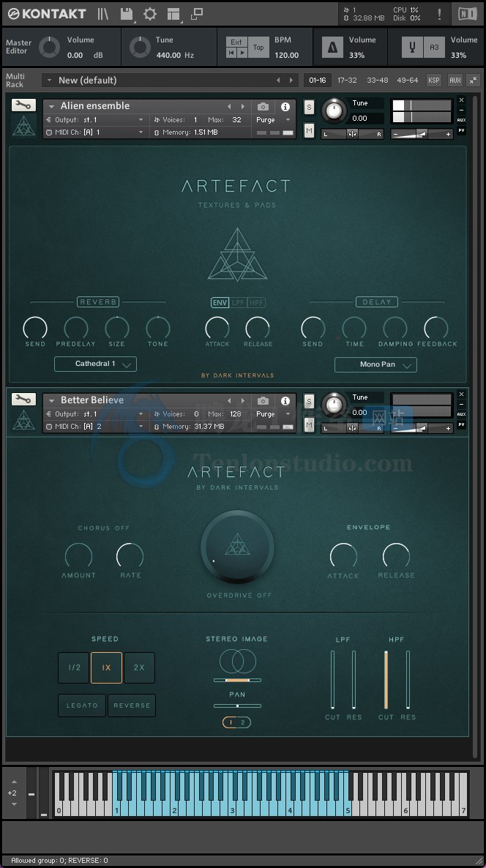Screen dimensions: 486x868
Task: Open the KSP multi script editor
Action: pos(434,81)
